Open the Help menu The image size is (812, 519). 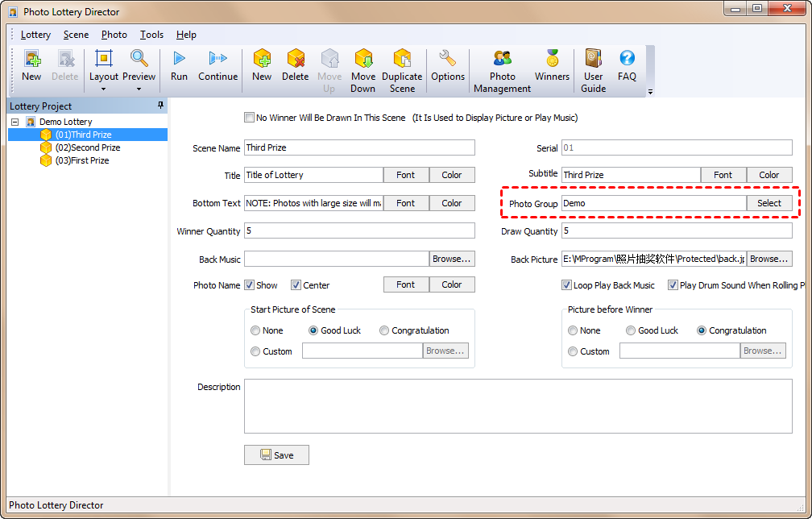pos(186,35)
